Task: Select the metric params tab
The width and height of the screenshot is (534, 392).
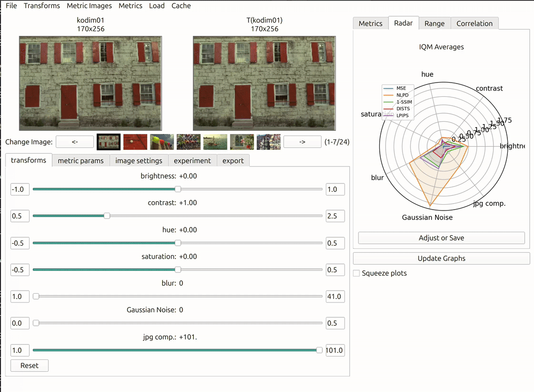Action: click(81, 161)
